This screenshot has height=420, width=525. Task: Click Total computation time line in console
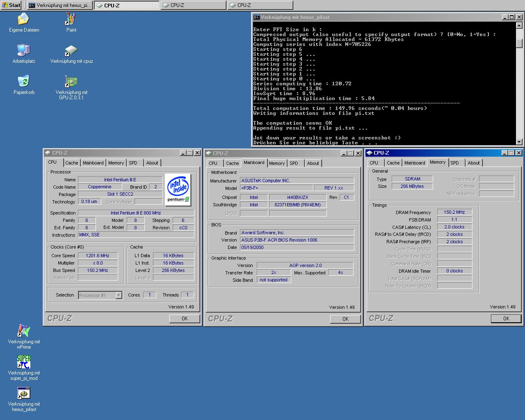click(x=340, y=108)
